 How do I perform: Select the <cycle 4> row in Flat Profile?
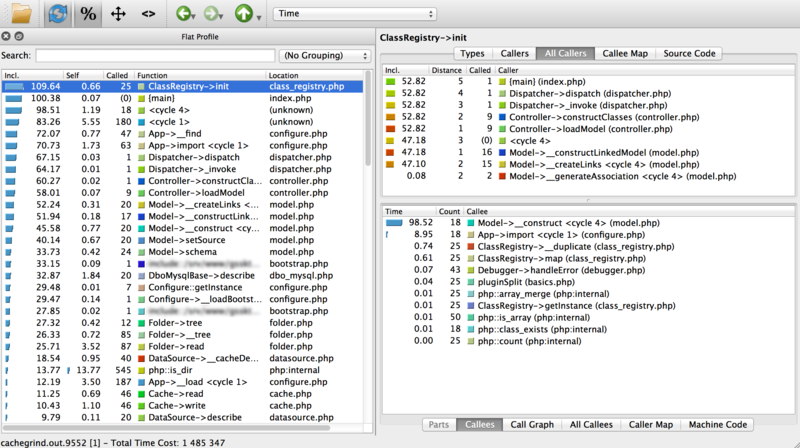coord(183,110)
